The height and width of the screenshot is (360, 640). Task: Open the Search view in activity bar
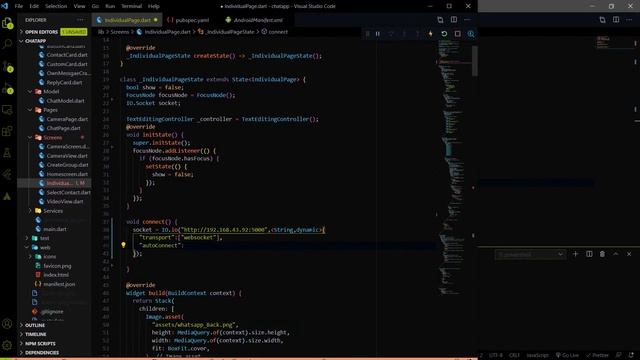7,44
